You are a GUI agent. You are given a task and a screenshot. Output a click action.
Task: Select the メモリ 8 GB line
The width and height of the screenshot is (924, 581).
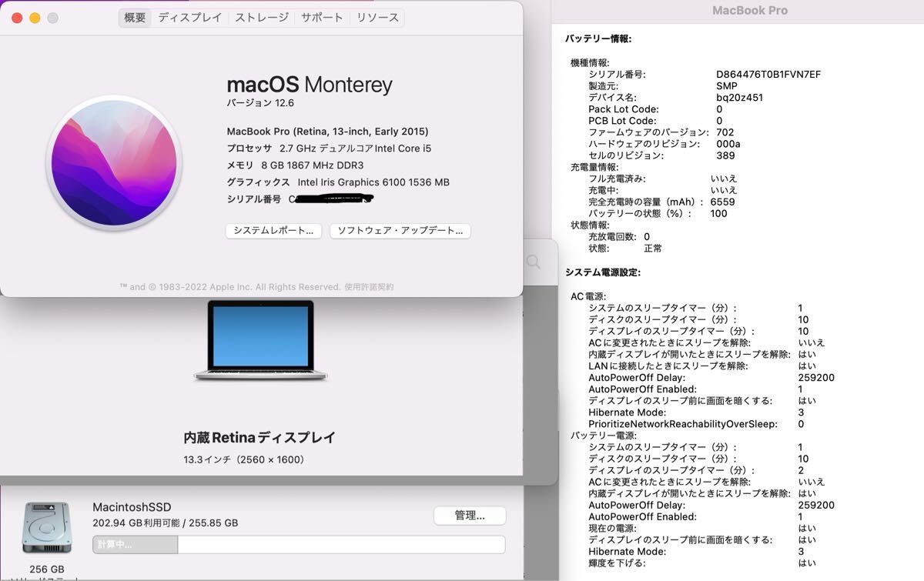[295, 165]
